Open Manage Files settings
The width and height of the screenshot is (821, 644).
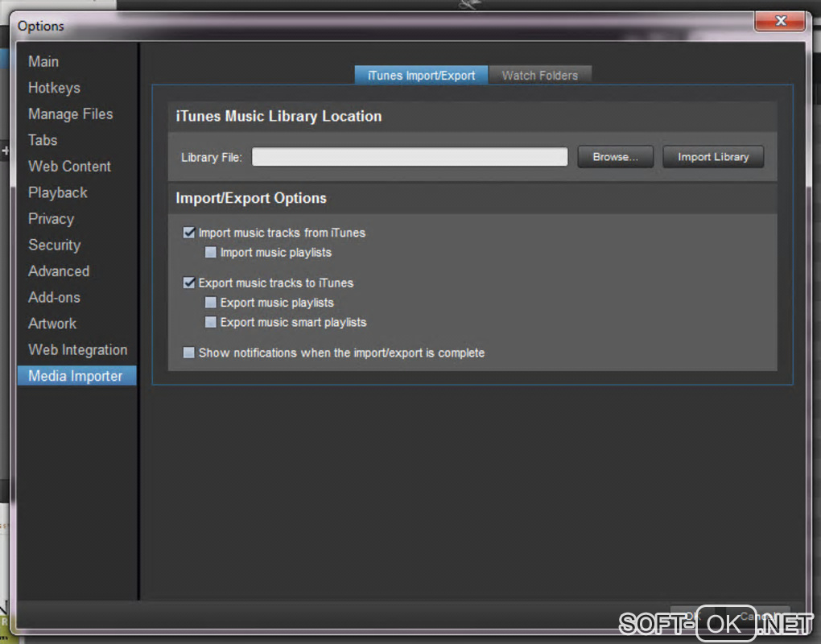(70, 114)
